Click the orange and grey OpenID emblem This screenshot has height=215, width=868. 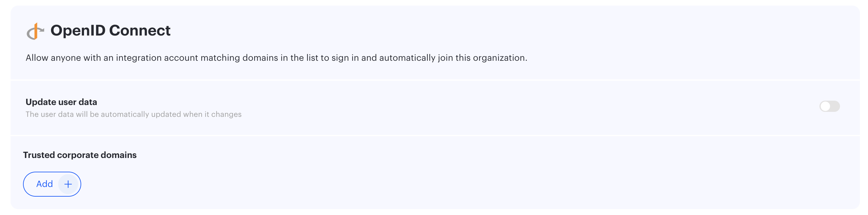coord(35,31)
